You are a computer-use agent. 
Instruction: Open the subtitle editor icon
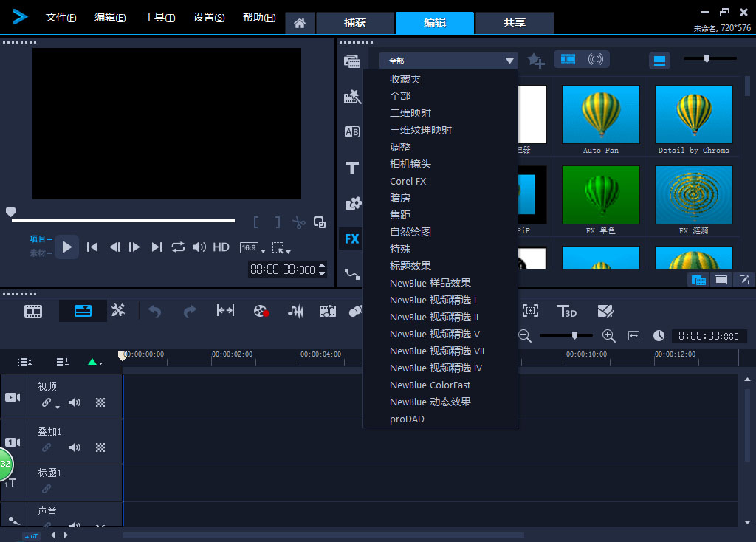605,312
